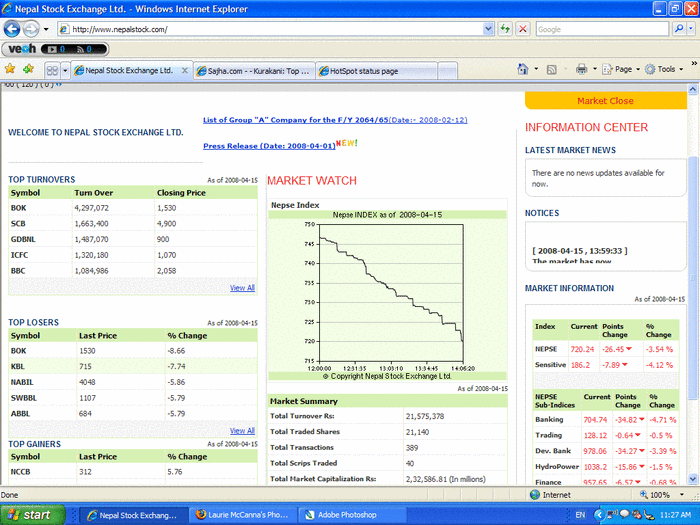Expand the address bar history dropdown
700x525 pixels.
(488, 29)
